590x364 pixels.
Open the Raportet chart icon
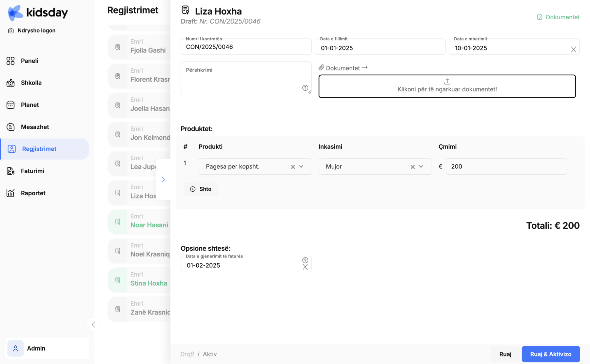click(10, 193)
